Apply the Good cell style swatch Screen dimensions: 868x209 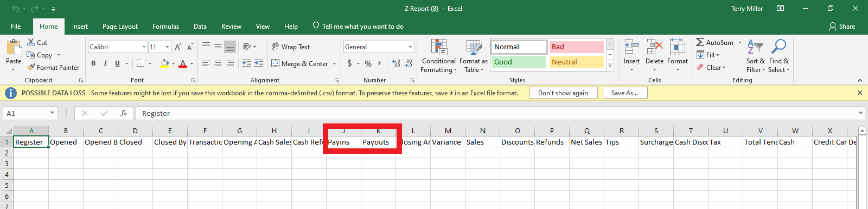click(519, 62)
